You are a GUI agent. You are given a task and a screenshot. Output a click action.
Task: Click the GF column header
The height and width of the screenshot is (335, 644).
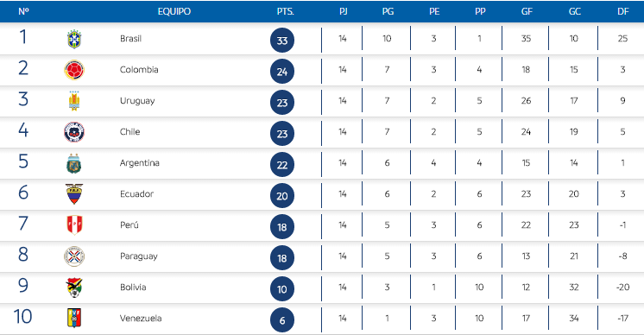[x=527, y=11]
